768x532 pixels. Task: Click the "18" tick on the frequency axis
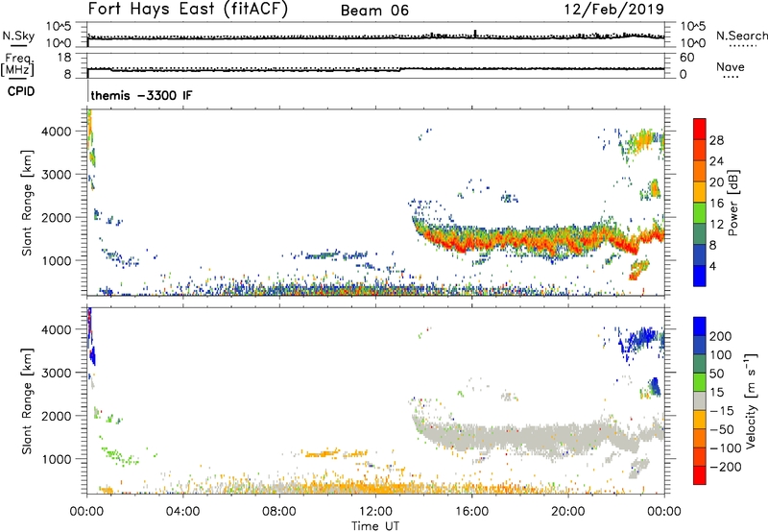(64, 58)
